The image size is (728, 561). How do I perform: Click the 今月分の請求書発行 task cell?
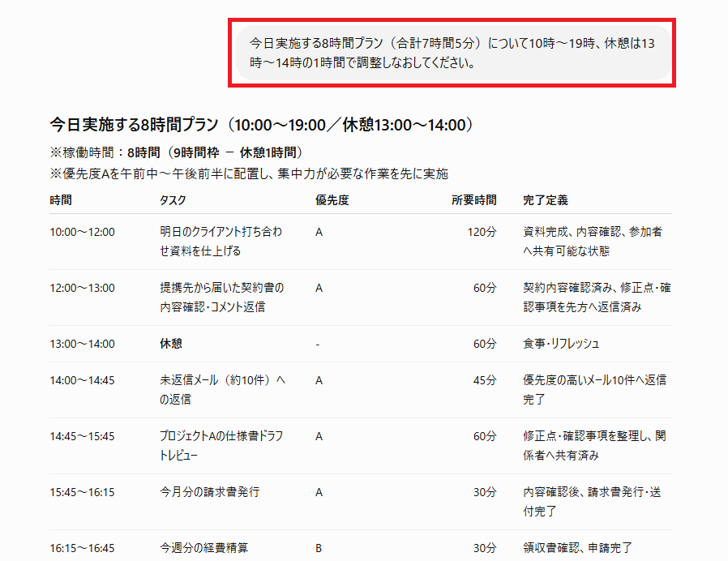click(x=210, y=492)
